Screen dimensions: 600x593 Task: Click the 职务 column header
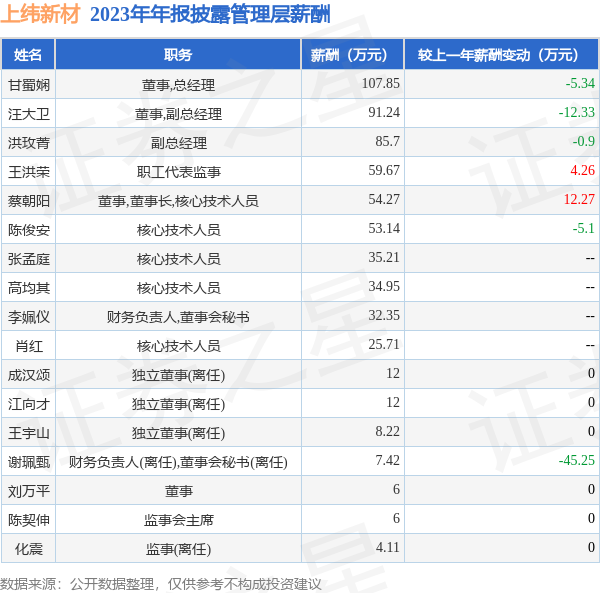coord(178,55)
